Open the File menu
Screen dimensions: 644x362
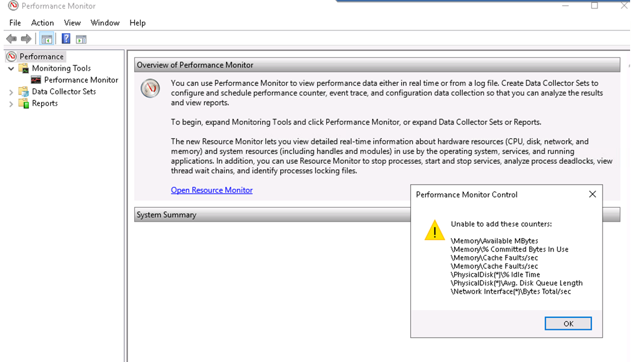click(15, 22)
